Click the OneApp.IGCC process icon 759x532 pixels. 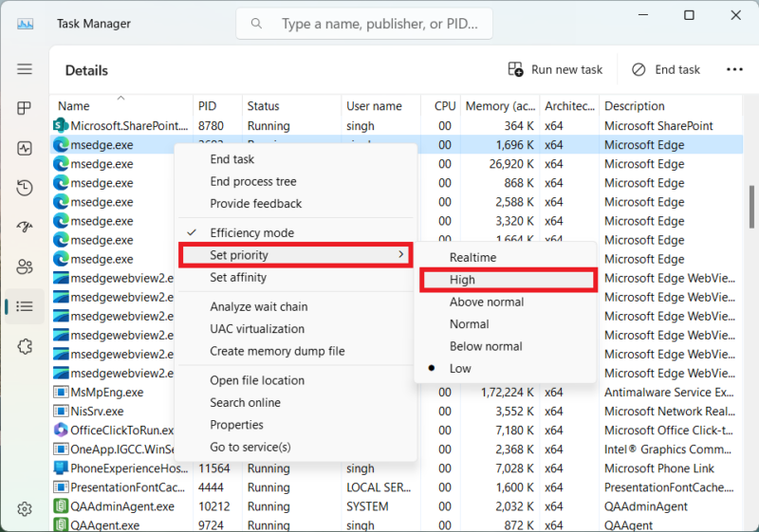point(61,449)
